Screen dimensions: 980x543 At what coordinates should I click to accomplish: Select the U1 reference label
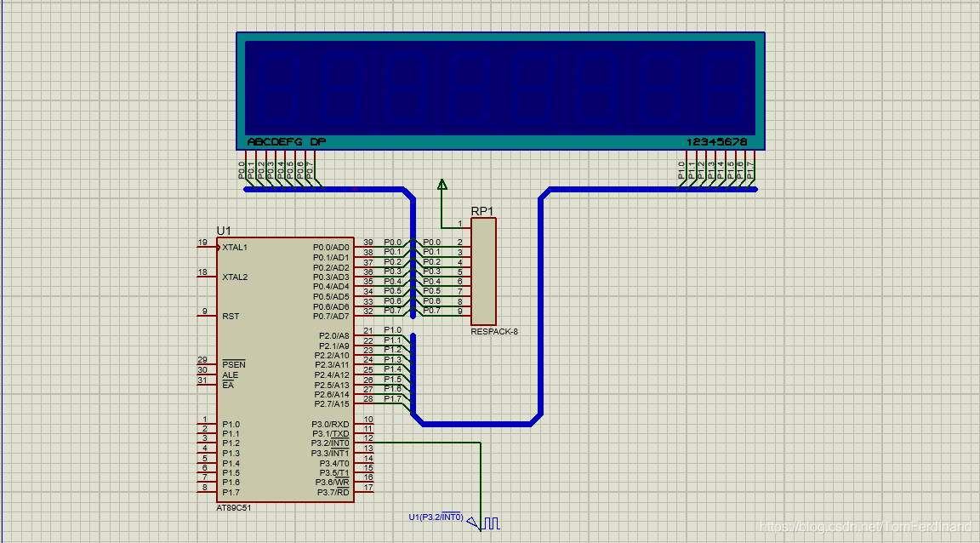point(224,231)
